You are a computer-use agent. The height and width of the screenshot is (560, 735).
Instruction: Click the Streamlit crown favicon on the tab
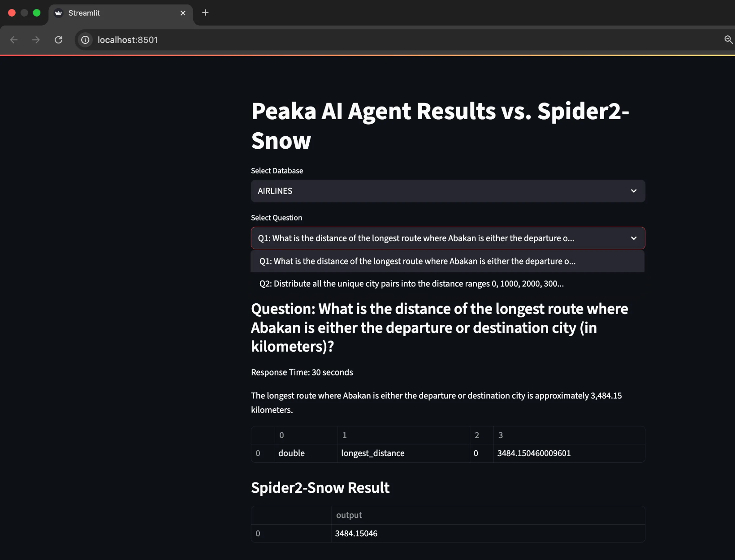(58, 13)
